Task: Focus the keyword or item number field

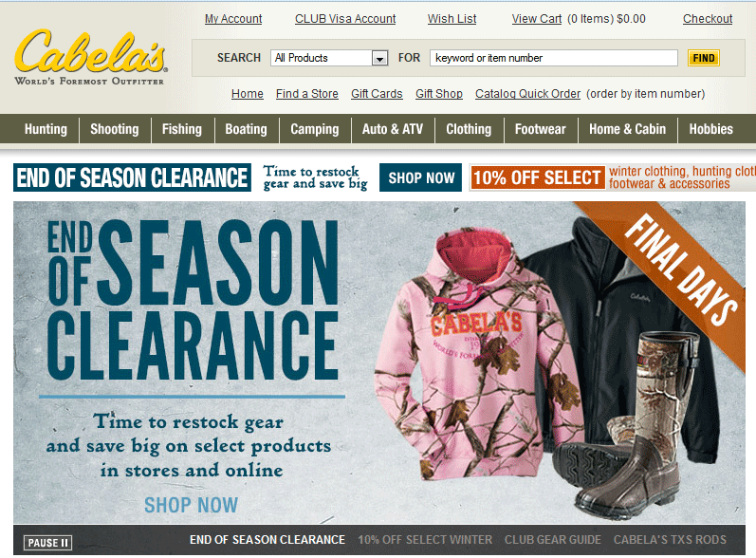Action: pos(554,58)
